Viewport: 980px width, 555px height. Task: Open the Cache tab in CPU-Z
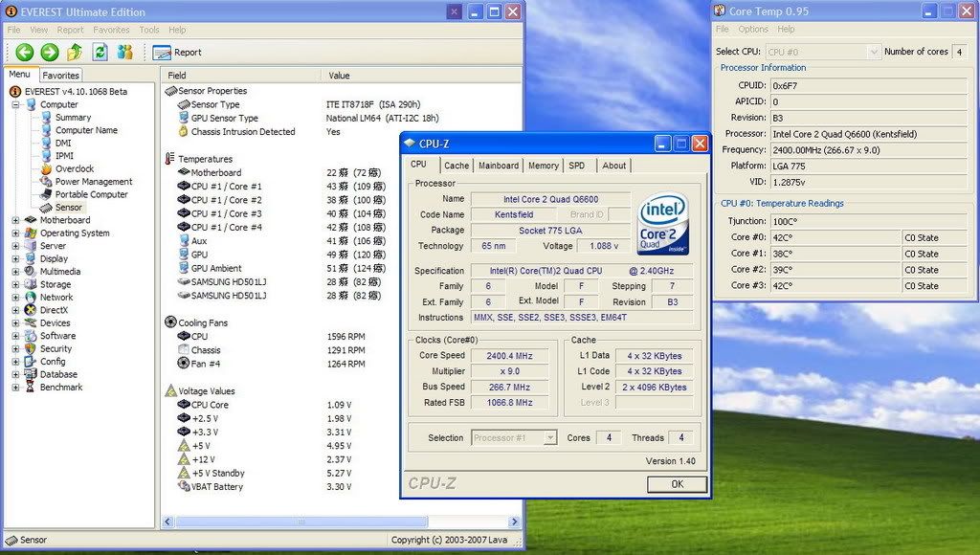457,166
